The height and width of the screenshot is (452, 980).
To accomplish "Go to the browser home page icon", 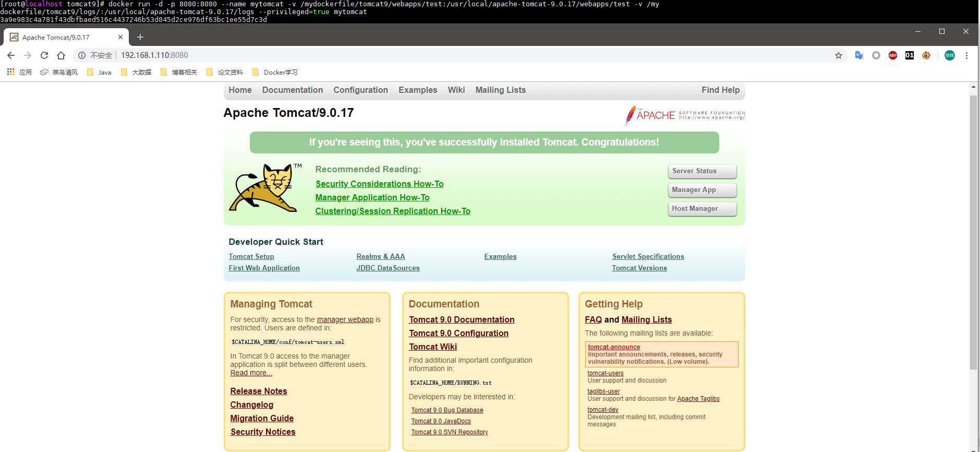I will (x=61, y=55).
